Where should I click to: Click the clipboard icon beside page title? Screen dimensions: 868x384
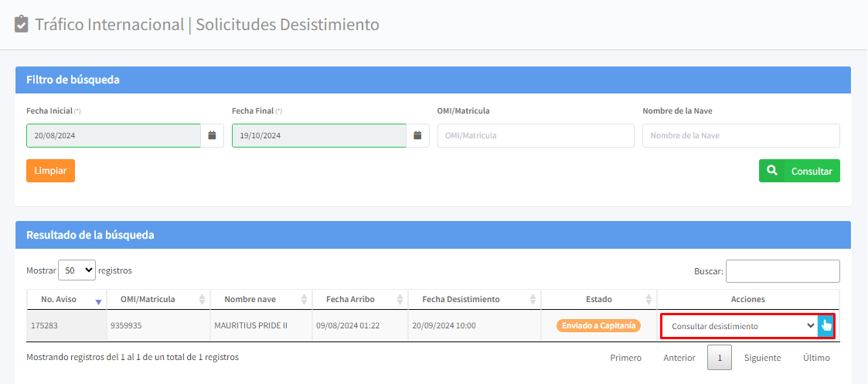[22, 24]
